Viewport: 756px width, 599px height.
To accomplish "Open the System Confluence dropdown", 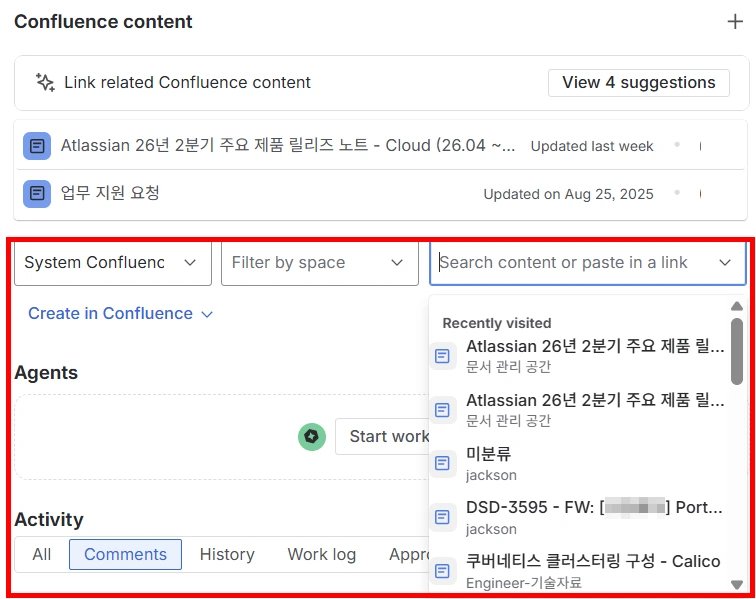I will click(113, 263).
